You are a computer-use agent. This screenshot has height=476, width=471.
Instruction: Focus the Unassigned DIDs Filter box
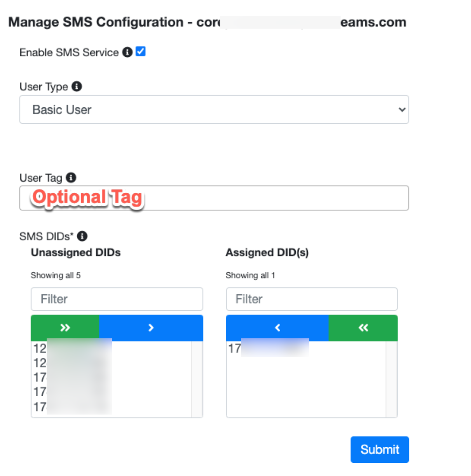(x=117, y=299)
